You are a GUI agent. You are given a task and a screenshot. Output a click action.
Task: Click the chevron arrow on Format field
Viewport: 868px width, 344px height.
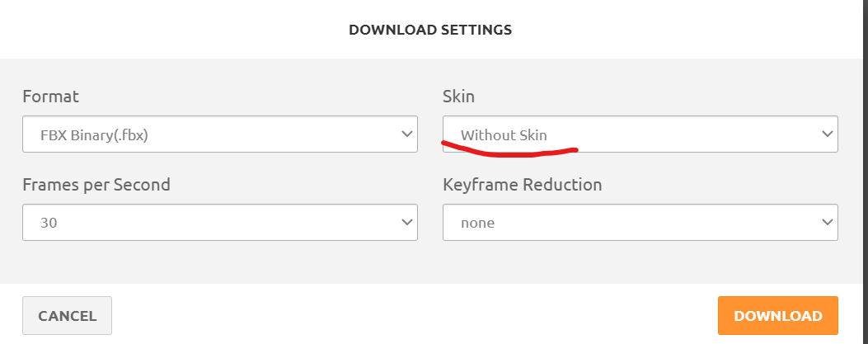(406, 134)
